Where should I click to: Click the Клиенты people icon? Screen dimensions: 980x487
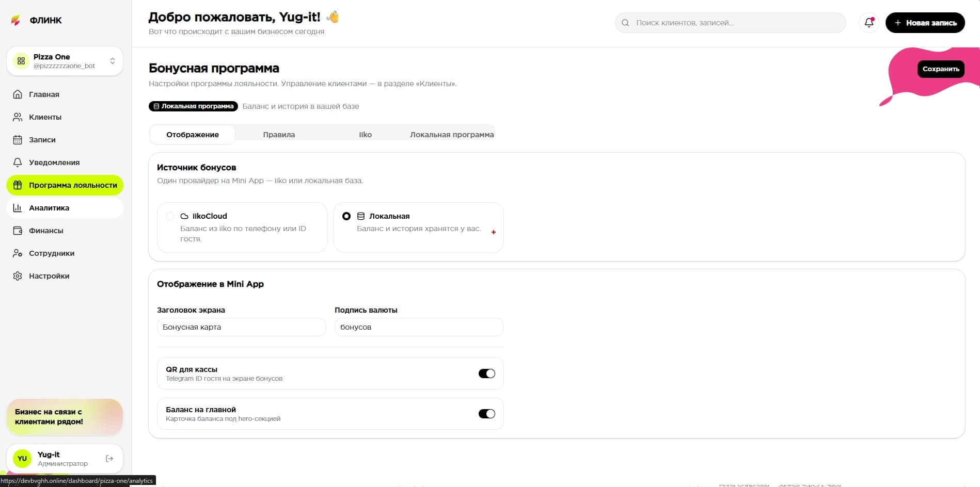[x=18, y=117]
